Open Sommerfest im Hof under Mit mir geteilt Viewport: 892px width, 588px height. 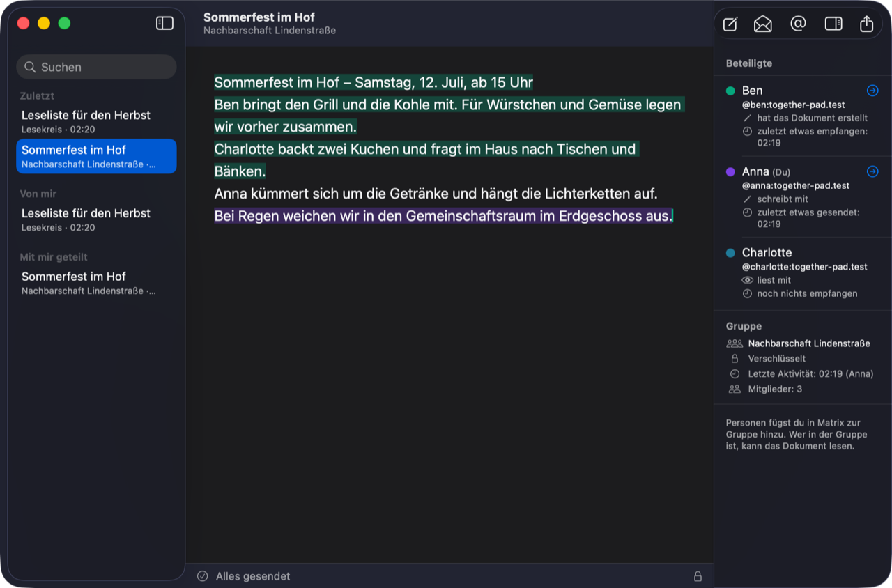pyautogui.click(x=96, y=283)
